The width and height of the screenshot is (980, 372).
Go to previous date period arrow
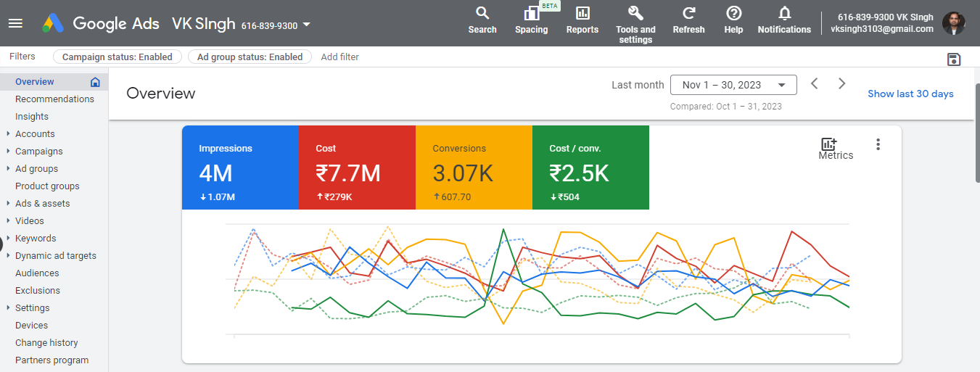[815, 84]
